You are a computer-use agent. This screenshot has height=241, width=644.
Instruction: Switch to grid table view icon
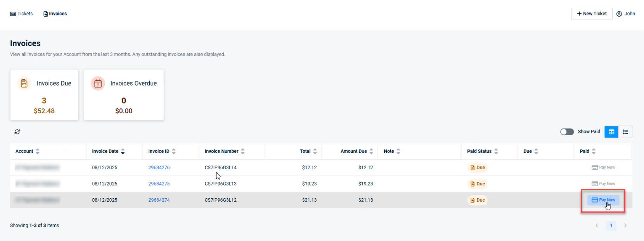[x=611, y=132]
